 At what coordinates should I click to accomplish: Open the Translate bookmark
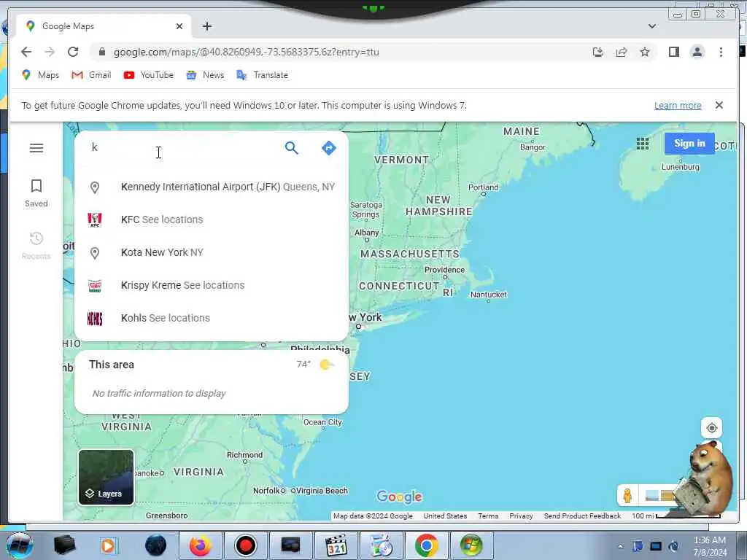click(x=262, y=75)
